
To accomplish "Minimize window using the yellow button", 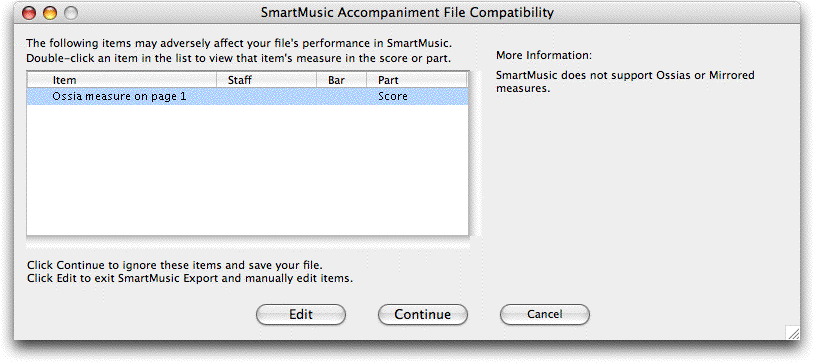I will 49,14.
